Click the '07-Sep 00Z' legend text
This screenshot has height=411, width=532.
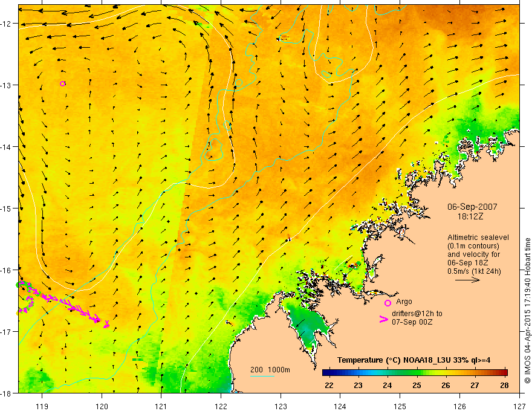tap(412, 322)
